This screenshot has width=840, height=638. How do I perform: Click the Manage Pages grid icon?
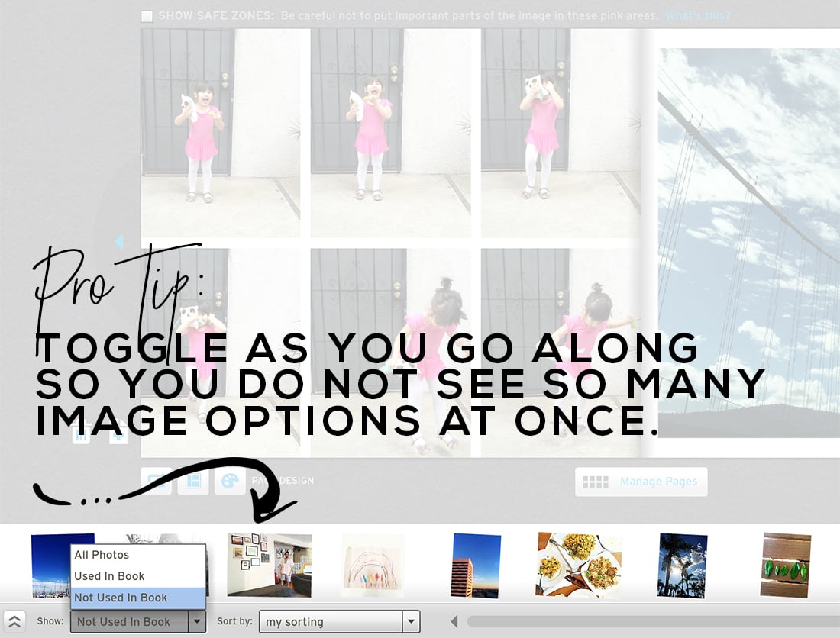595,482
